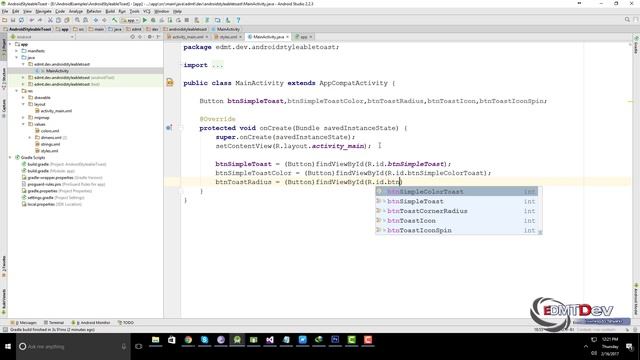Click the Help question mark toolbar icon
Image resolution: width=640 pixels, height=360 pixels.
pyautogui.click(x=238, y=20)
